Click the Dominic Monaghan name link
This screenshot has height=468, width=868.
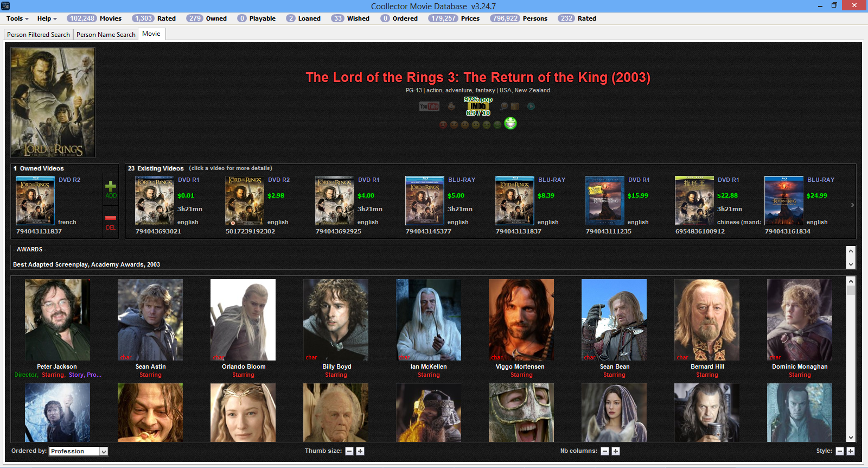point(800,366)
